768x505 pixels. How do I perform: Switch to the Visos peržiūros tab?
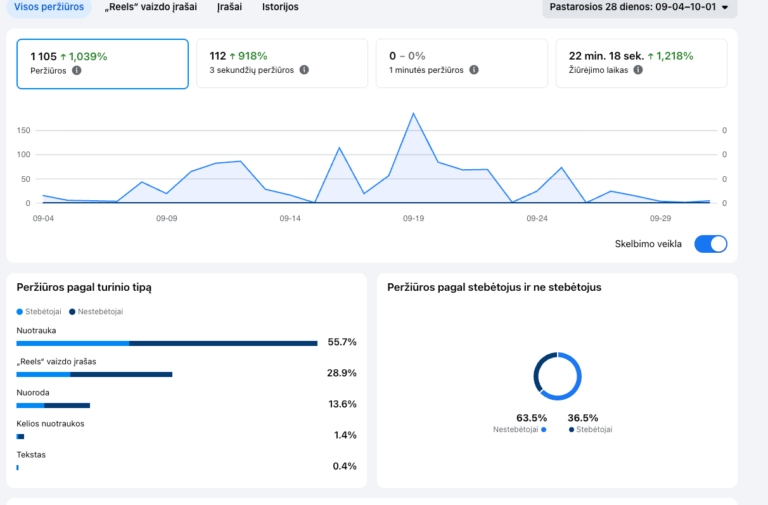pos(49,7)
